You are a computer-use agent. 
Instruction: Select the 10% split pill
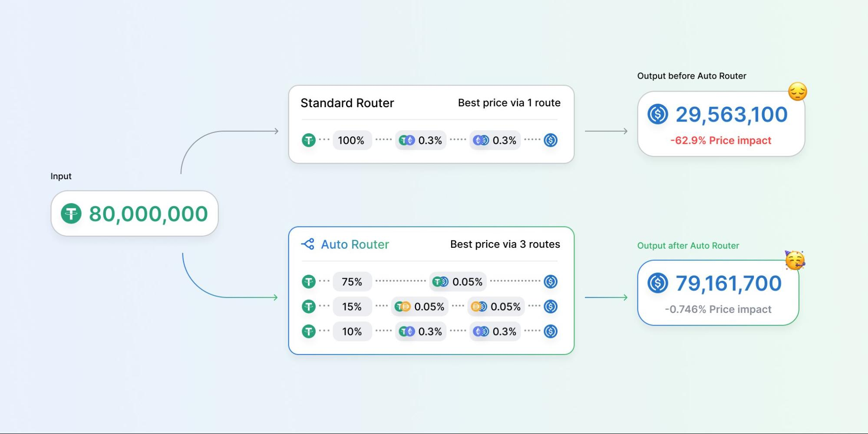tap(352, 331)
